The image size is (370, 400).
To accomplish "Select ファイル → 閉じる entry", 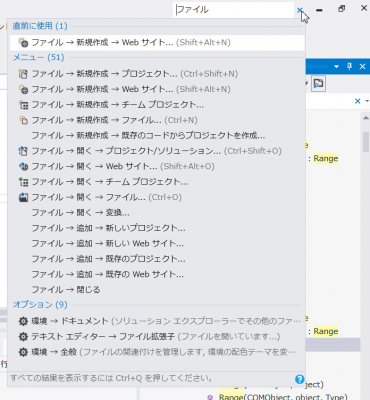I will (157, 290).
